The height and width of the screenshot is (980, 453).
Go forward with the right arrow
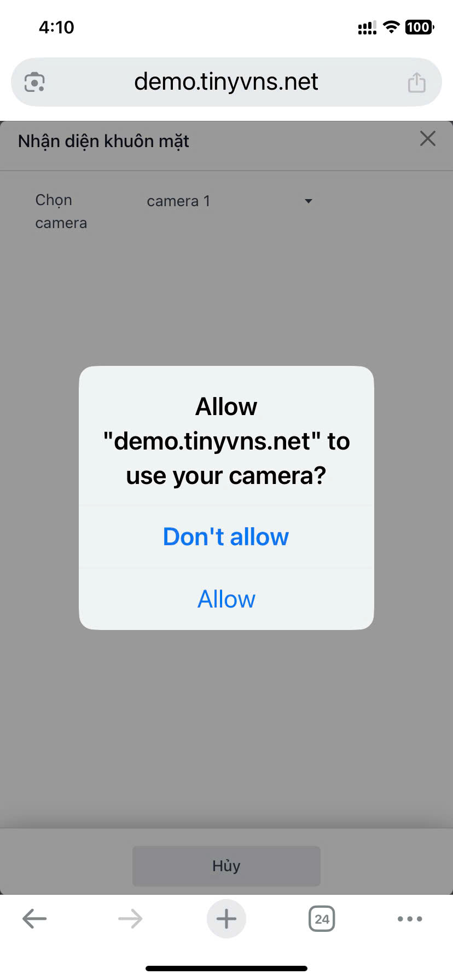click(x=130, y=919)
